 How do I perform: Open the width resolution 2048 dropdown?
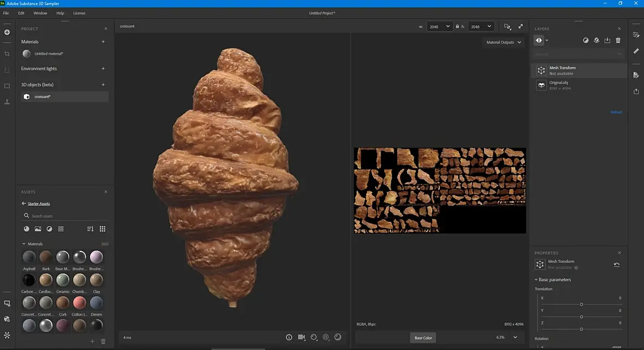[440, 26]
